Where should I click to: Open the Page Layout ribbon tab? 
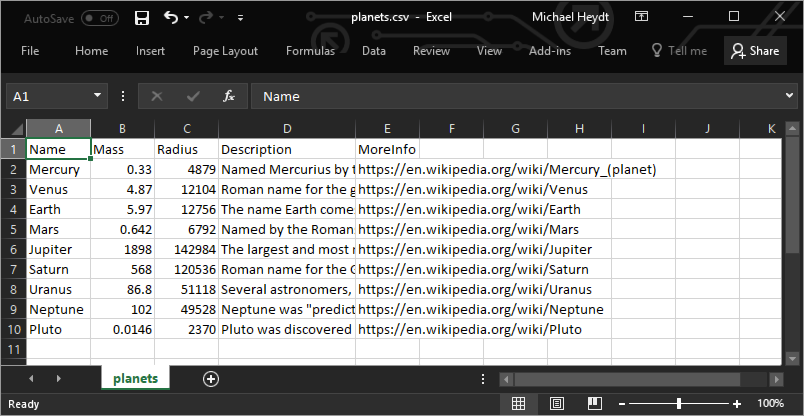(x=225, y=51)
